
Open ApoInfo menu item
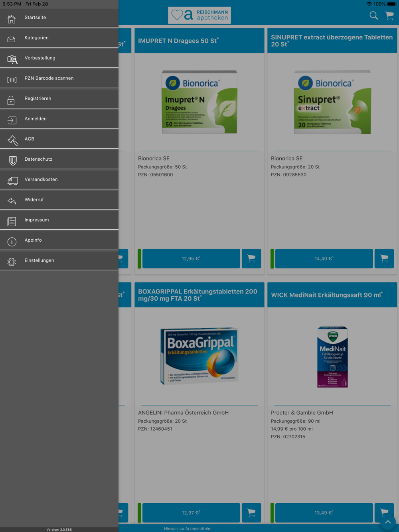pos(59,240)
